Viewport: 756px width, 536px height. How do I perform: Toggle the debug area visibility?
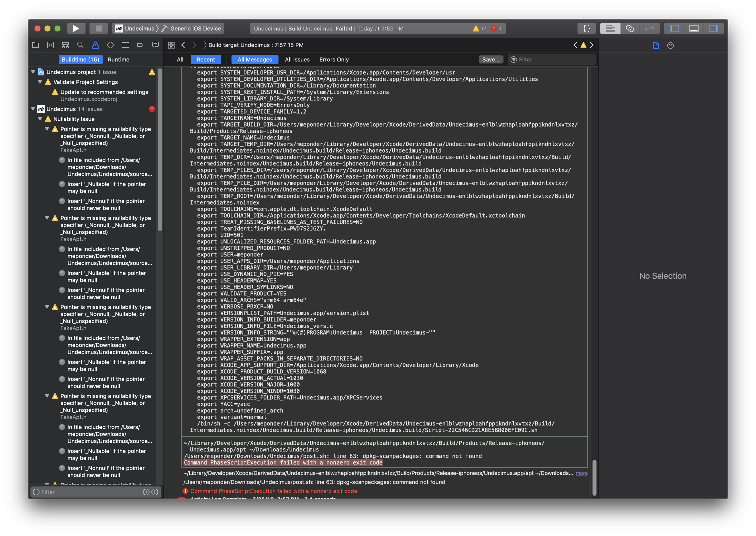[694, 29]
